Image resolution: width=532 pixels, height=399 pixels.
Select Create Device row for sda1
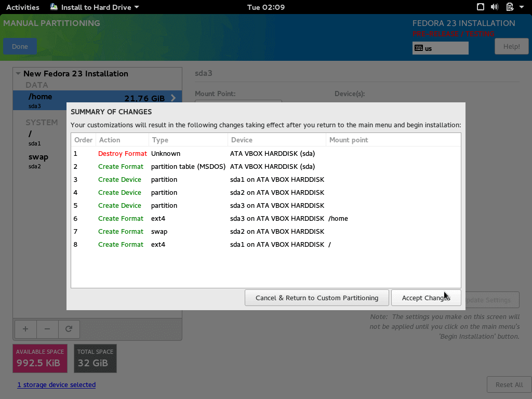click(265, 179)
